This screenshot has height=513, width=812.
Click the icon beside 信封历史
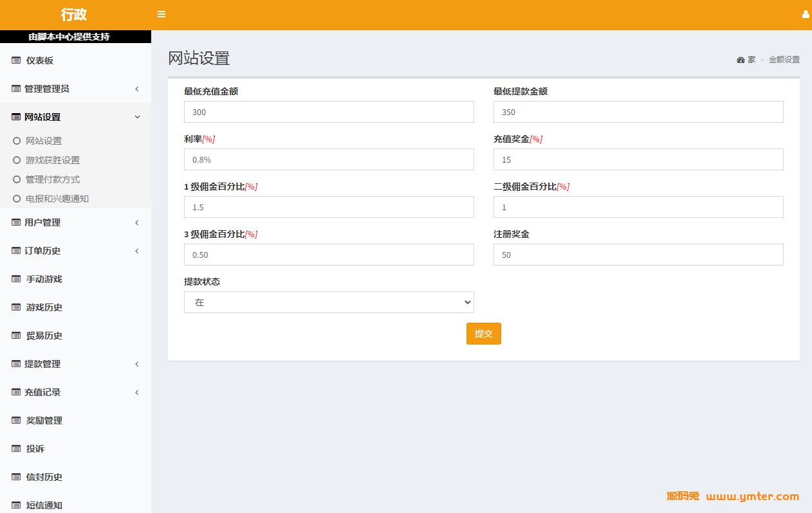[16, 477]
